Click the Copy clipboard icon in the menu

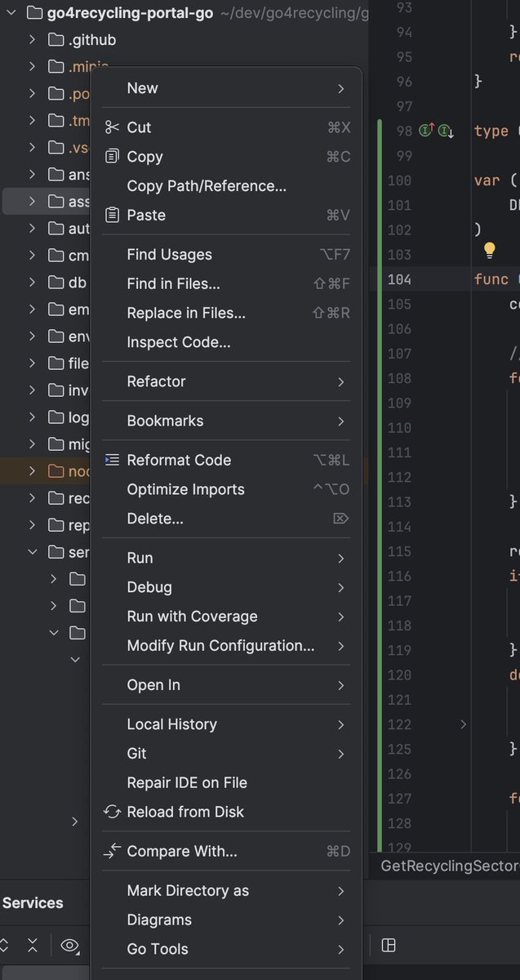coord(113,157)
